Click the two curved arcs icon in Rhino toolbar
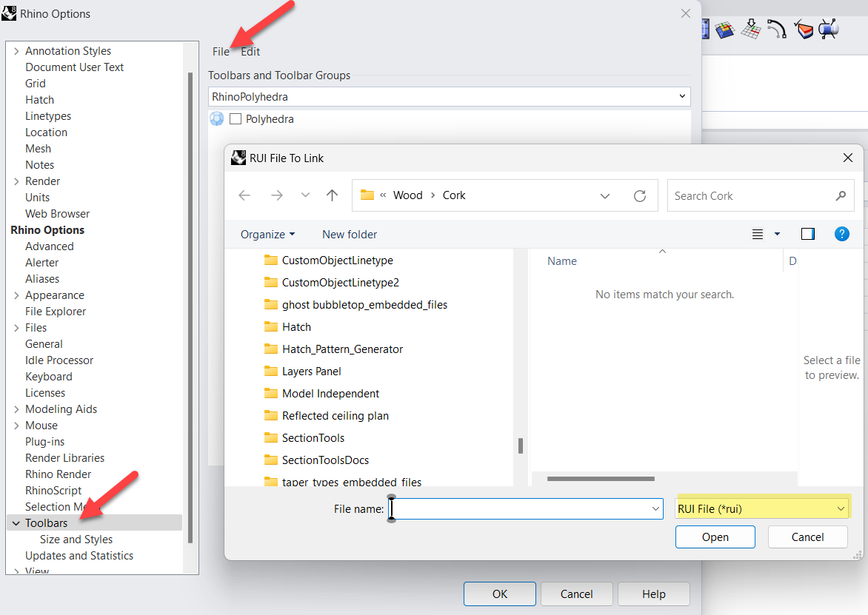 (777, 29)
